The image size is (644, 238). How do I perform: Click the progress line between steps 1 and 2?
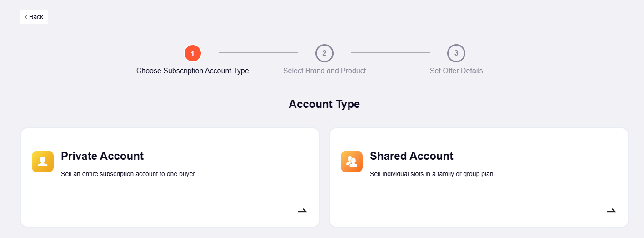tap(259, 53)
